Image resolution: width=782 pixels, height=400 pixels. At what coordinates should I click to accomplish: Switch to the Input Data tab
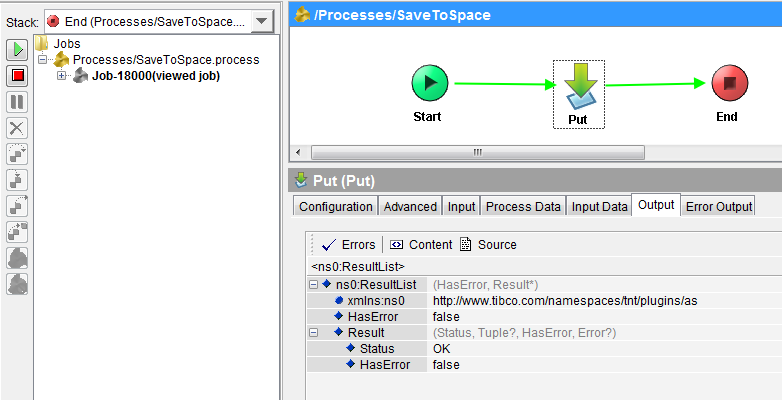pos(599,206)
